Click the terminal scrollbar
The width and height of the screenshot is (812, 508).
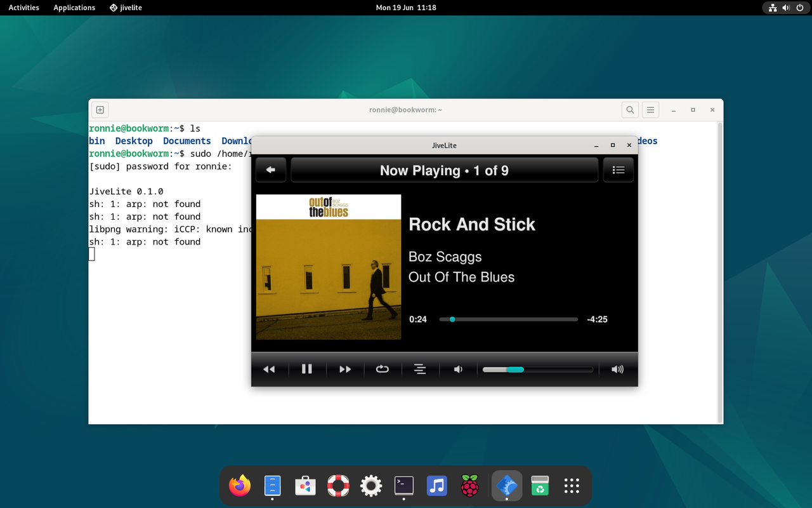(x=719, y=272)
